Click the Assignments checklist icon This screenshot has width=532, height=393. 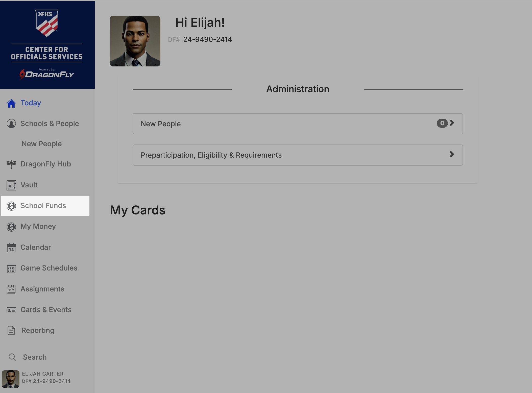pos(11,289)
